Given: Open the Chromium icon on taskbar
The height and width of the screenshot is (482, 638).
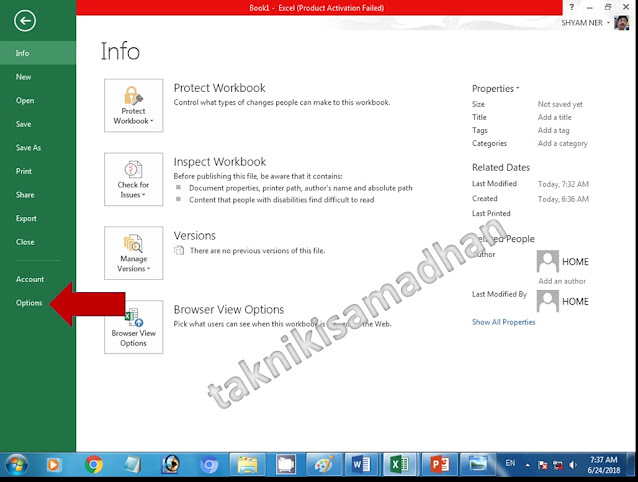Looking at the screenshot, I should (x=209, y=465).
